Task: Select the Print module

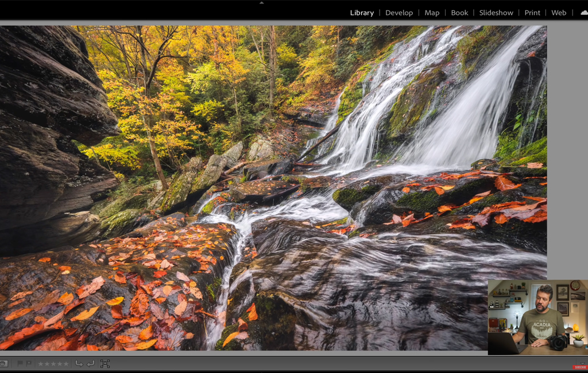Action: [x=532, y=13]
